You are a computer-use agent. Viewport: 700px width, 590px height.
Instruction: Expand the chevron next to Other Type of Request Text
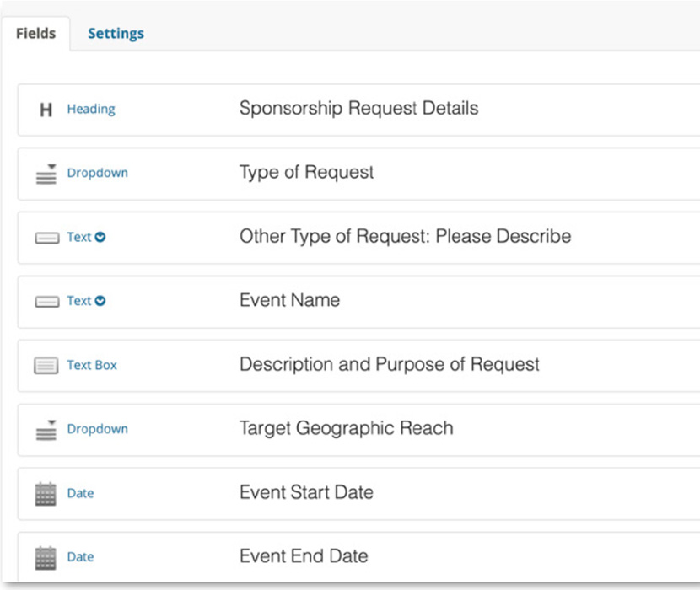point(100,238)
